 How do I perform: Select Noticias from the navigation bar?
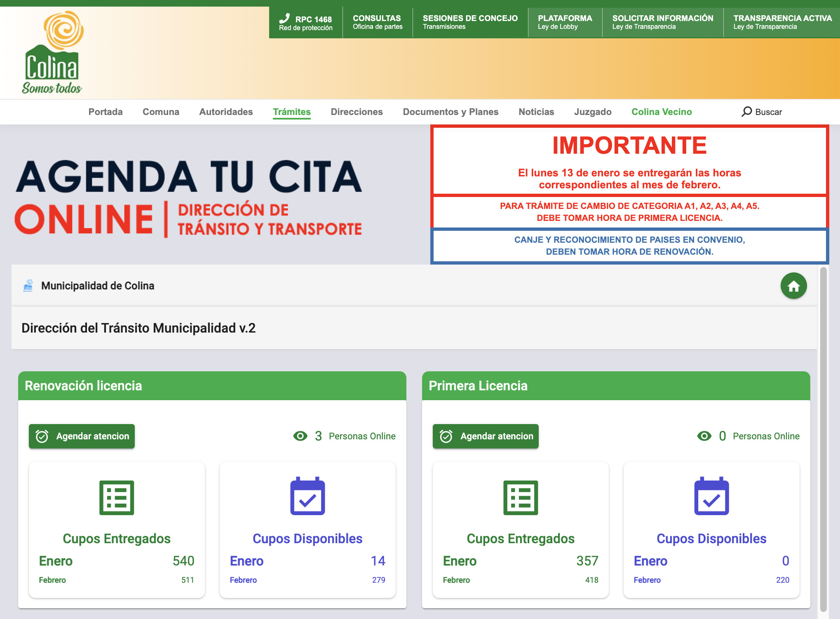tap(536, 112)
